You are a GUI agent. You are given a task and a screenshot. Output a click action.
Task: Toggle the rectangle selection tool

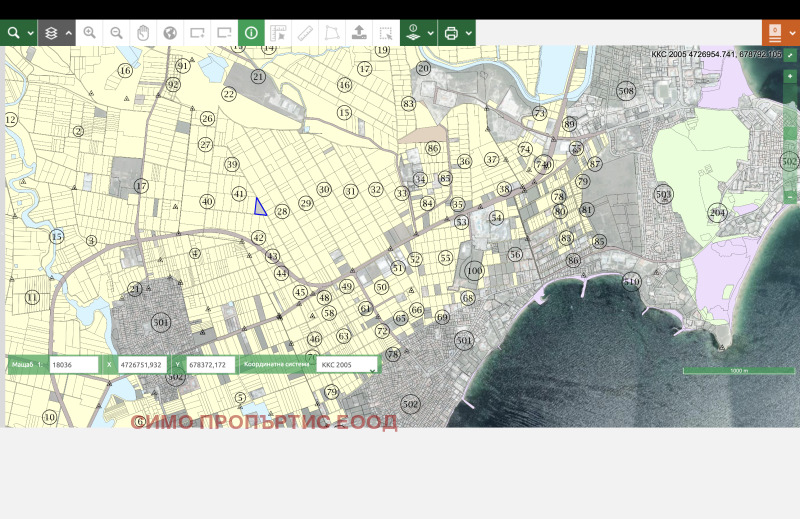click(385, 33)
